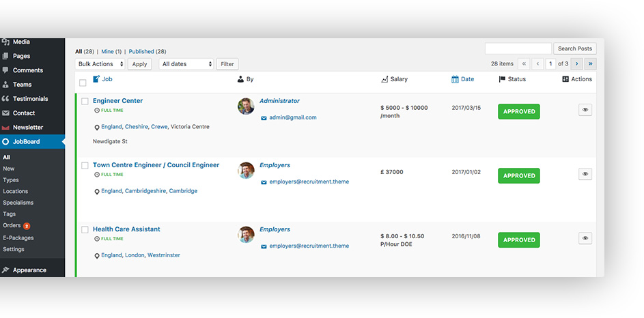Screen dimensions: 644x318
Task: Click the search posts text field
Action: [518, 48]
